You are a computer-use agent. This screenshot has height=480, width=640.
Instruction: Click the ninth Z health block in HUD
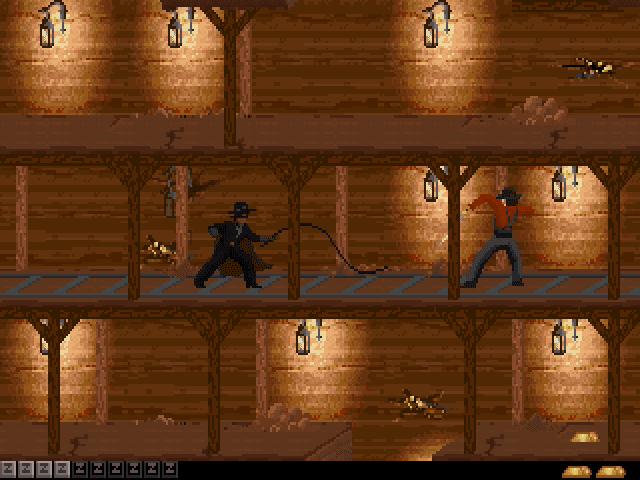tap(151, 470)
